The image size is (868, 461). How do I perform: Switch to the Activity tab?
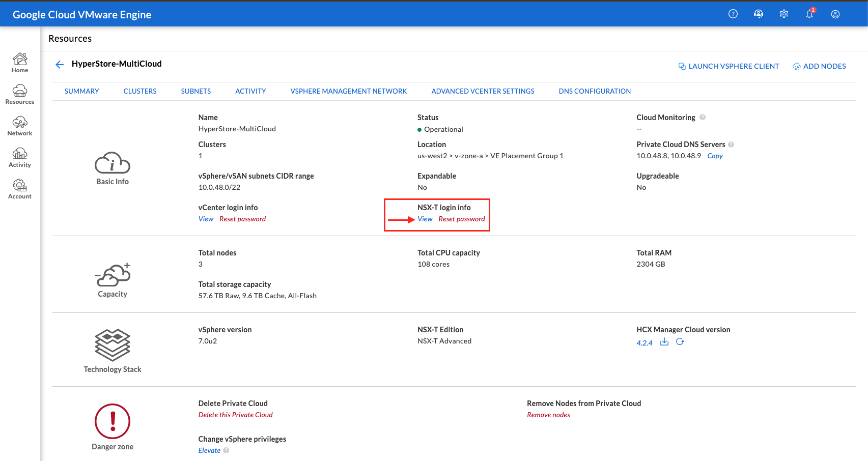coord(250,91)
